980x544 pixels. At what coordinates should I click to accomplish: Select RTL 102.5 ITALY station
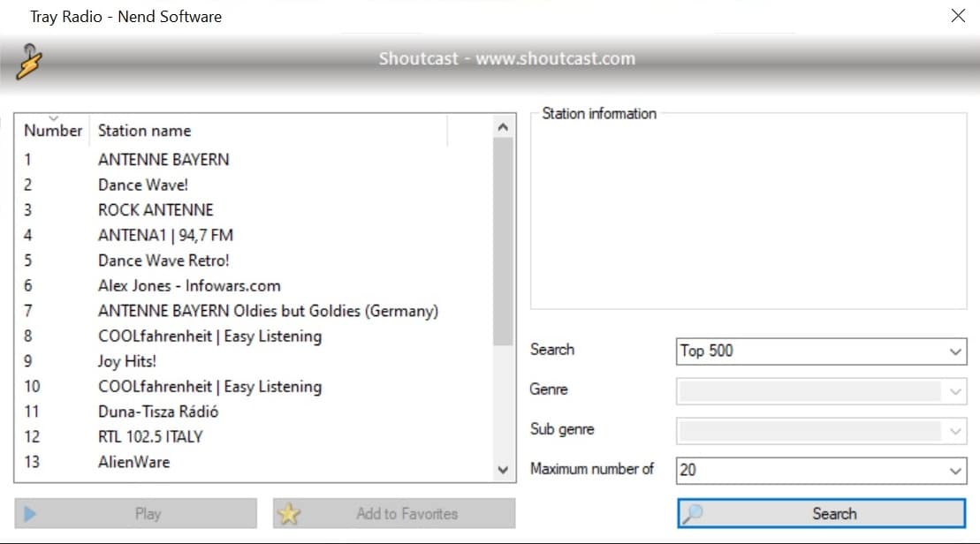coord(150,436)
